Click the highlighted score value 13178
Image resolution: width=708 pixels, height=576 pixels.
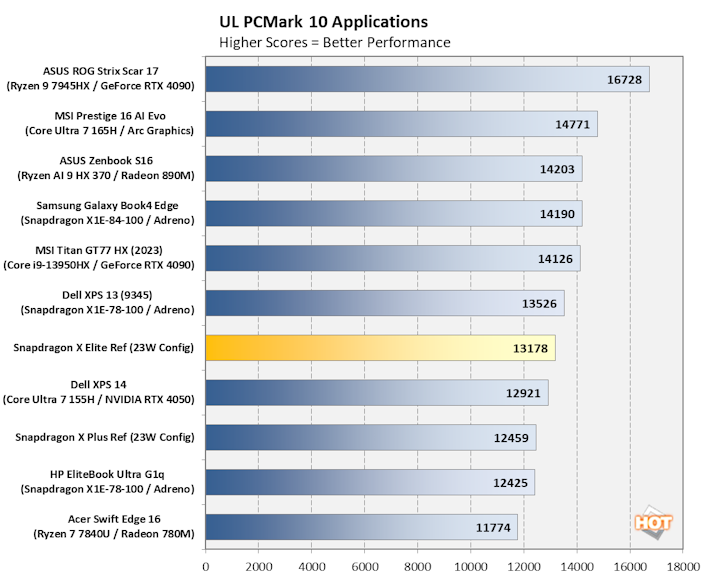point(530,348)
